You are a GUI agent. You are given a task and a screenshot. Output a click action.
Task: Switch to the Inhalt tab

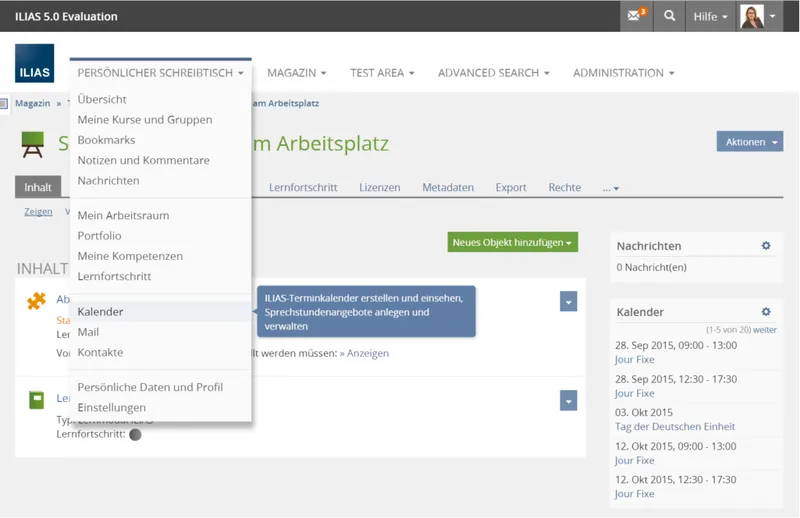coord(38,187)
